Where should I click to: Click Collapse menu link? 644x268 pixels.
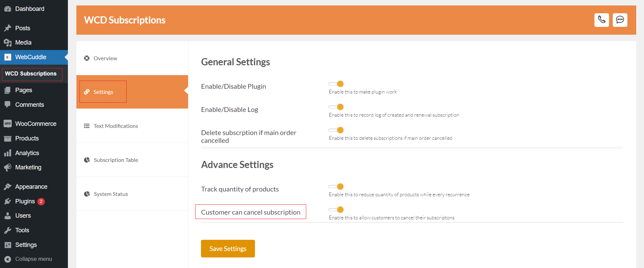[34, 259]
